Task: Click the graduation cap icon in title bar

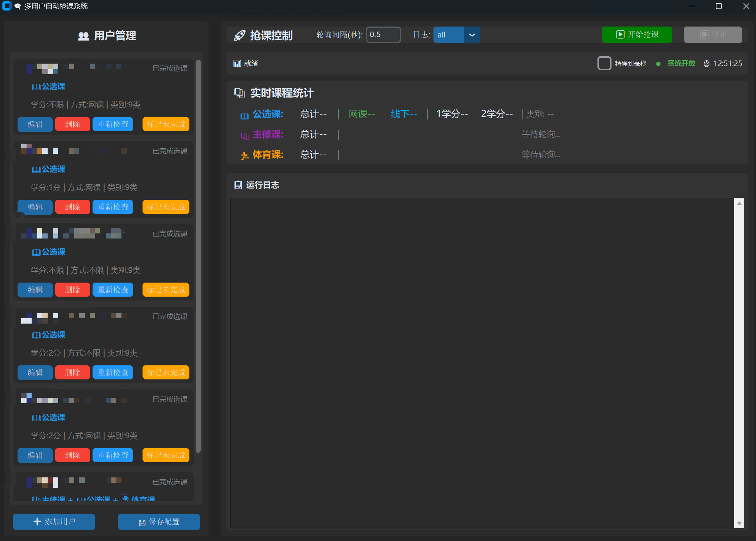Action: [18, 6]
